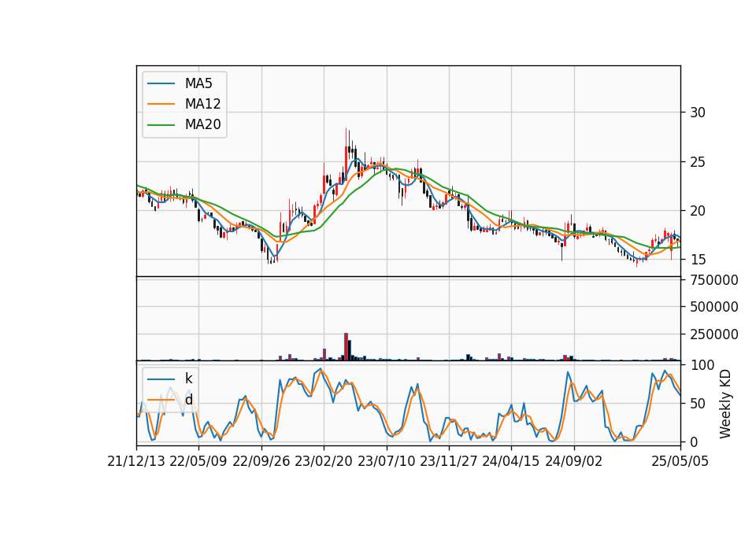Click the 24/09/02 date label

(574, 462)
